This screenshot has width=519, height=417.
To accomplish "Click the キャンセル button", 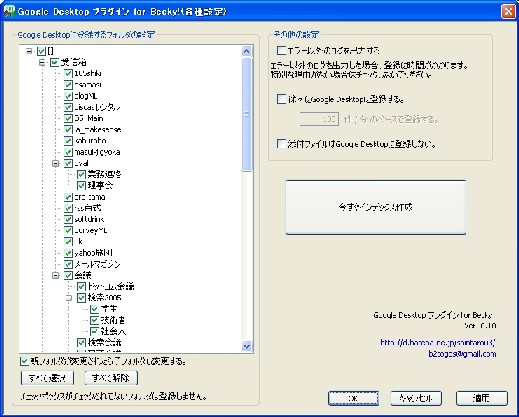I will (416, 398).
